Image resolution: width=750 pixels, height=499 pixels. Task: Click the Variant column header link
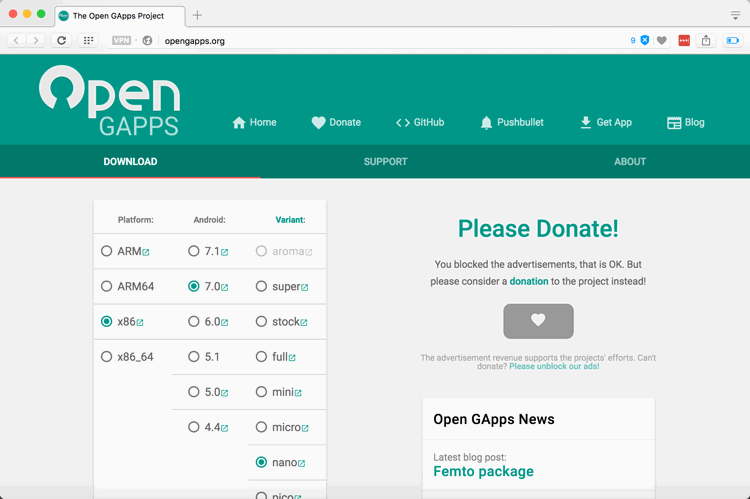(290, 220)
